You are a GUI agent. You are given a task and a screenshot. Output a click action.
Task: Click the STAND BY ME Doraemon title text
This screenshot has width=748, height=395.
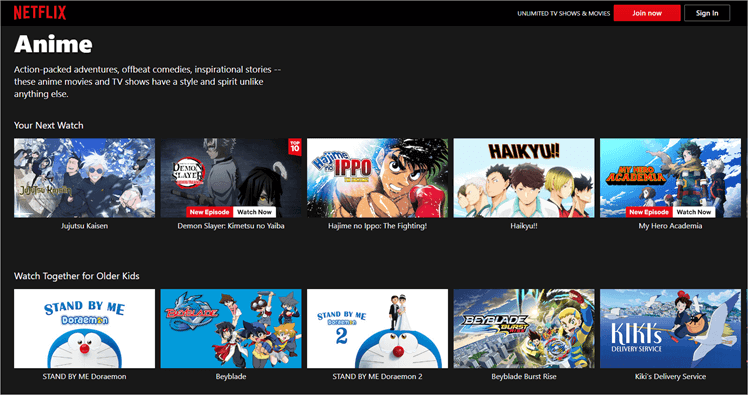84,376
